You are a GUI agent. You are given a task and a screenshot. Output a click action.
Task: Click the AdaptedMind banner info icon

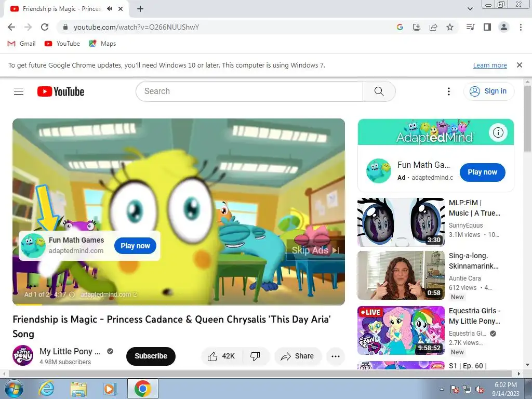(498, 132)
